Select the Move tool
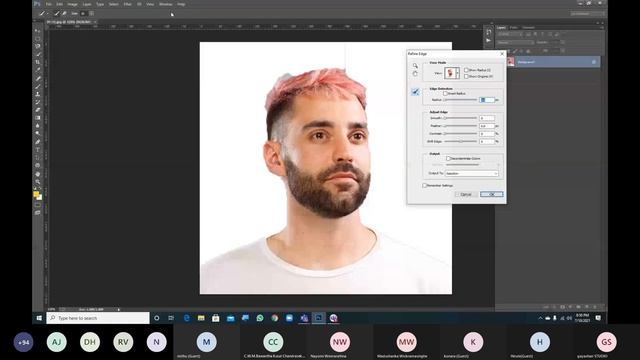Screen dimensions: 640x360 (x=38, y=31)
